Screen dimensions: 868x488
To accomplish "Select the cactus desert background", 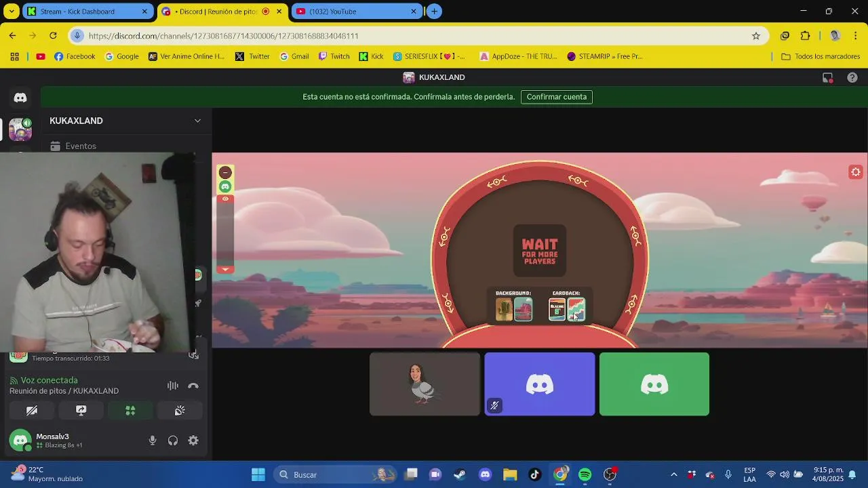I will coord(504,310).
